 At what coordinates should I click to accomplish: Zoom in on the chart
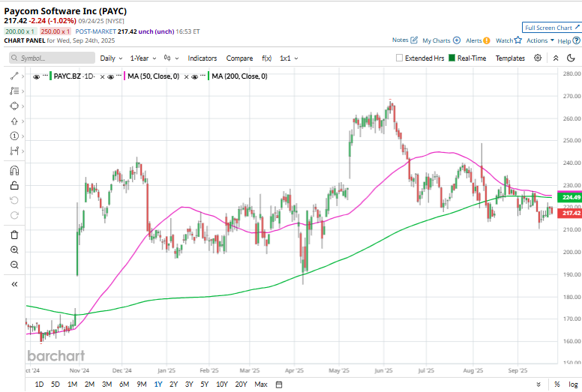[14, 250]
